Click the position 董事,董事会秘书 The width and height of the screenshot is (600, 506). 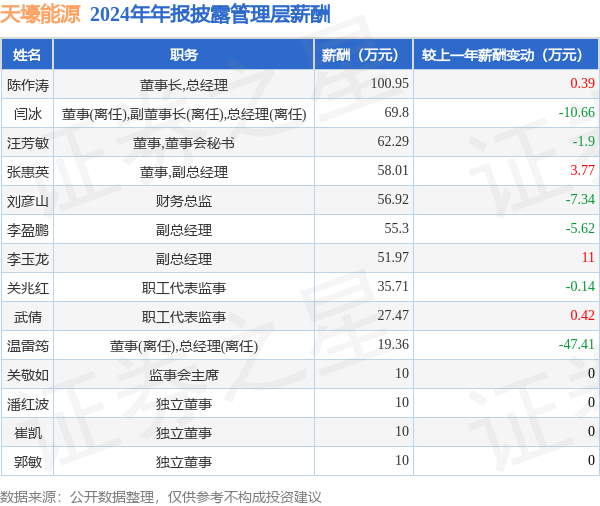[x=184, y=143]
